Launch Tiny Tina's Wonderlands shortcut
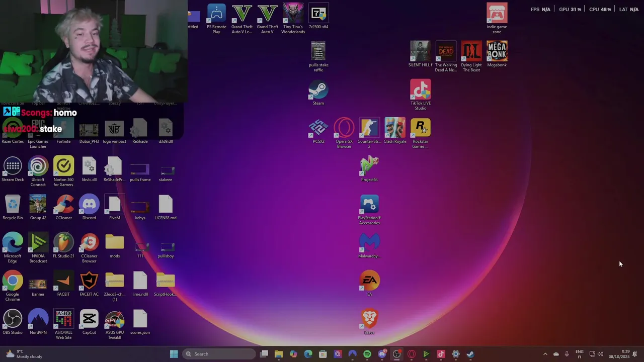Image resolution: width=644 pixels, height=362 pixels. (x=293, y=19)
